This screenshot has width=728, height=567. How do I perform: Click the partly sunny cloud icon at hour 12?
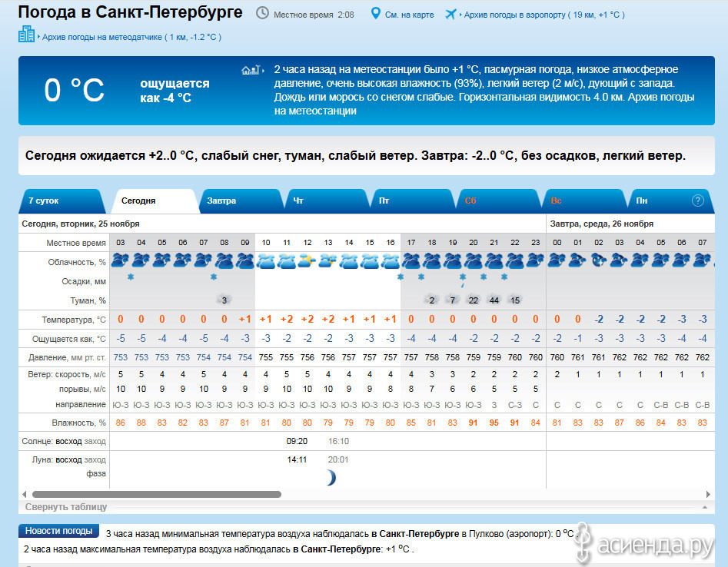pos(307,260)
